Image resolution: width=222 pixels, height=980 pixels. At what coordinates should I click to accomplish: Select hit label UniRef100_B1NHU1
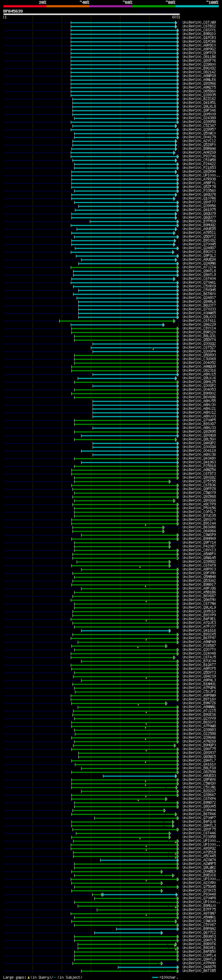click(199, 684)
